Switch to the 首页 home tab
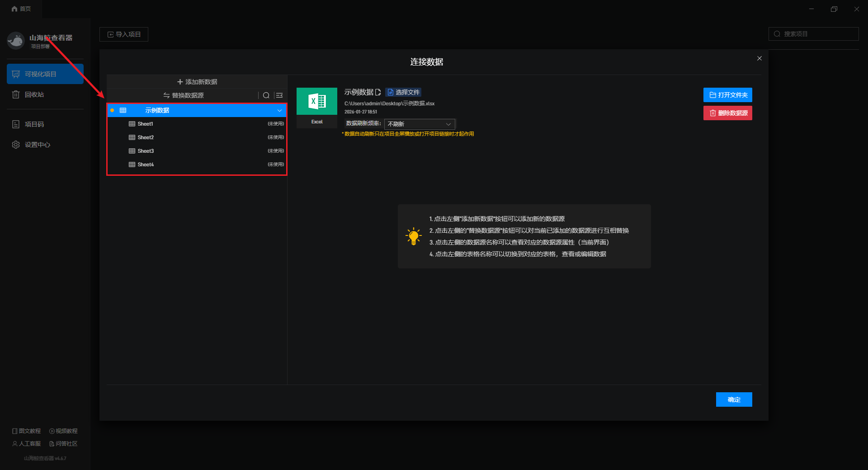The image size is (868, 470). tap(21, 9)
